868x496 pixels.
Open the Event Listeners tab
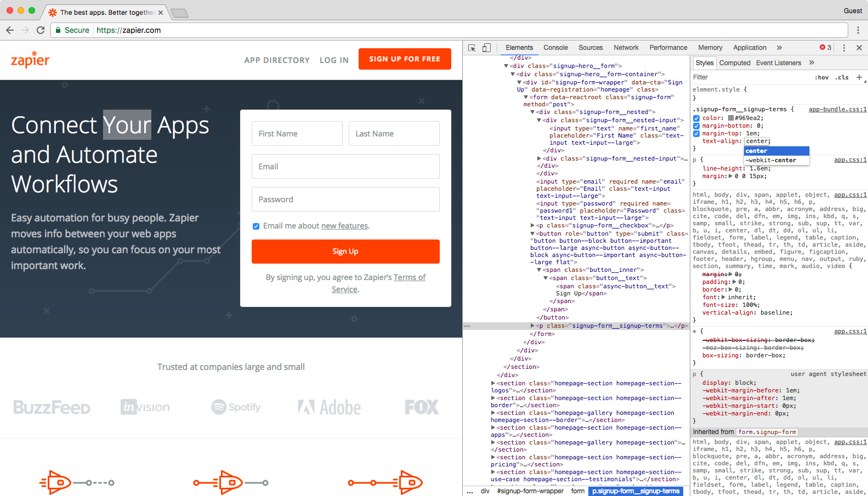779,63
